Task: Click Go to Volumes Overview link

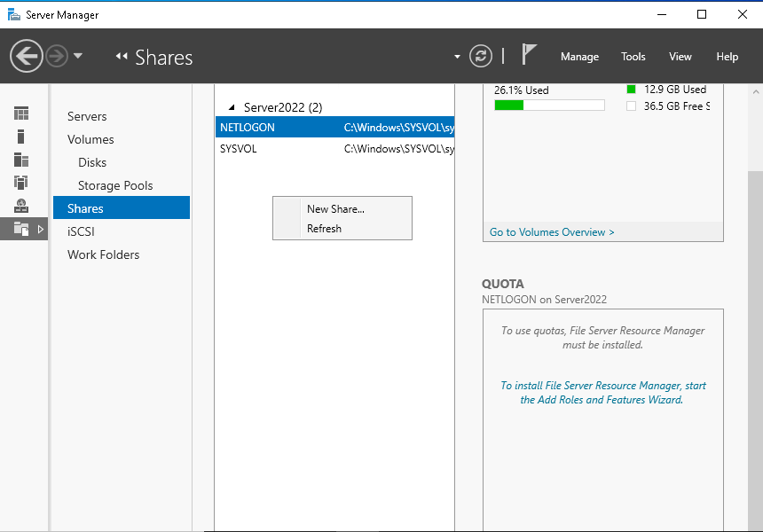Action: click(552, 232)
